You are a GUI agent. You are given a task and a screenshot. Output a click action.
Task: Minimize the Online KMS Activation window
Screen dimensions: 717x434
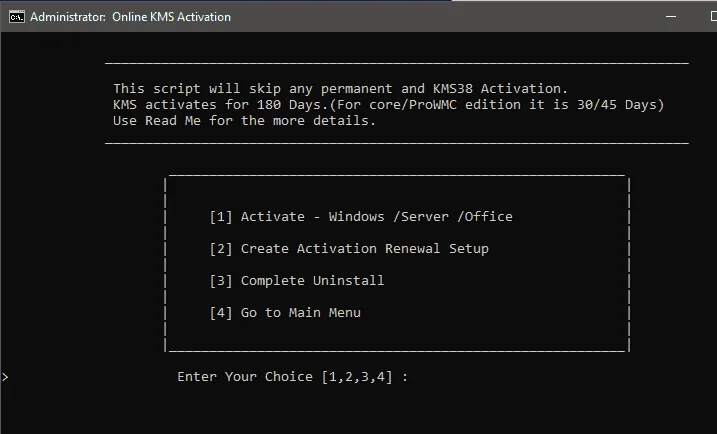[671, 16]
